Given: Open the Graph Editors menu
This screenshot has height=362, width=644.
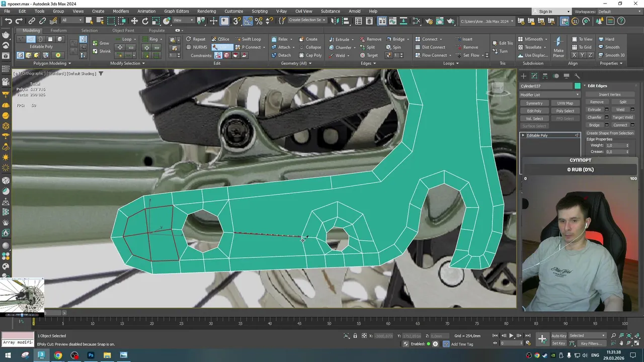Looking at the screenshot, I should pyautogui.click(x=176, y=11).
